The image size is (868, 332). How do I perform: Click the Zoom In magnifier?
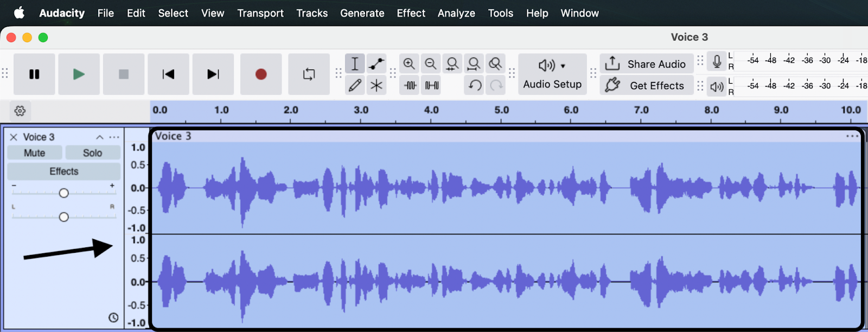click(x=409, y=64)
